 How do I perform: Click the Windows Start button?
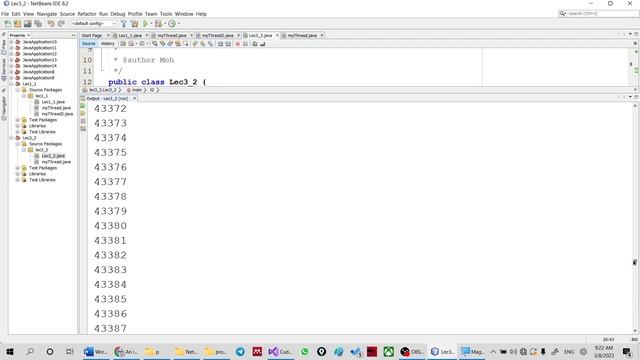10,351
